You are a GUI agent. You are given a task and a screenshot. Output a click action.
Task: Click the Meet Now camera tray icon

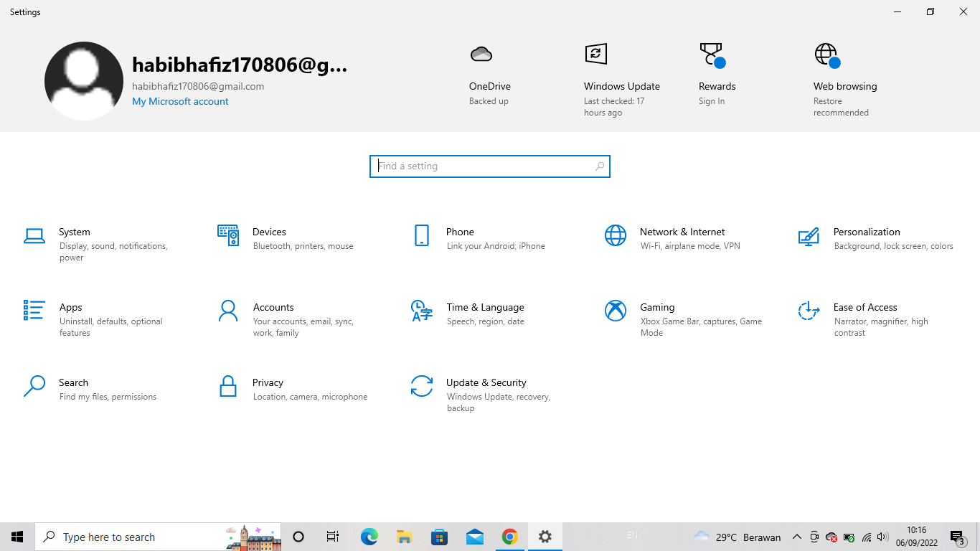(x=814, y=537)
